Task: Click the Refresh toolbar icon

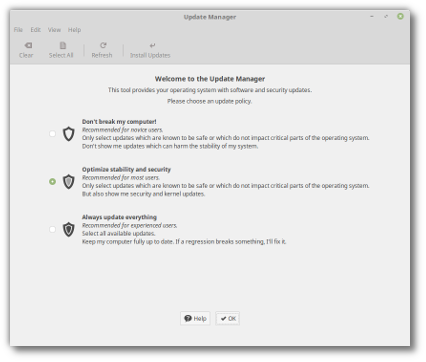Action: tap(103, 45)
